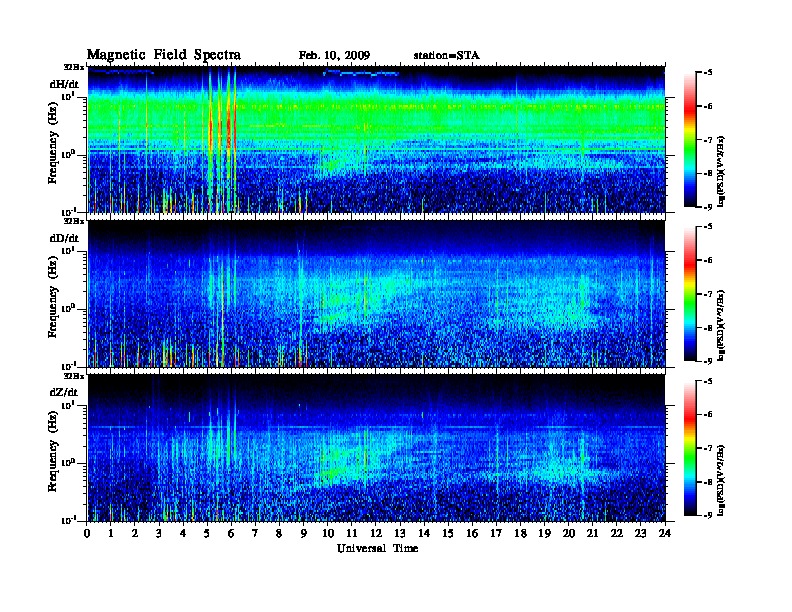The width and height of the screenshot is (792, 612).
Task: Click hour 4 on the Universal Time axis
Action: [x=183, y=533]
